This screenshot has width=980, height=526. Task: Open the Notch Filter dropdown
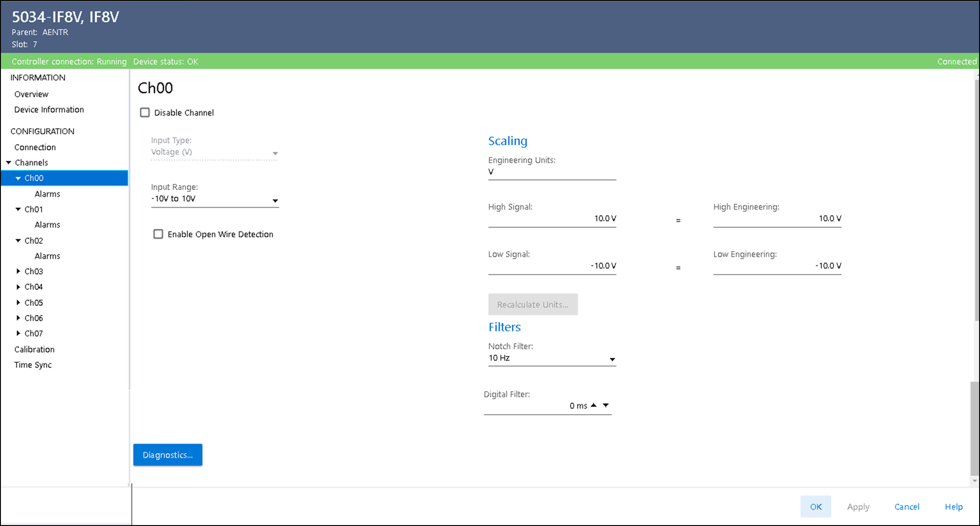pyautogui.click(x=612, y=359)
